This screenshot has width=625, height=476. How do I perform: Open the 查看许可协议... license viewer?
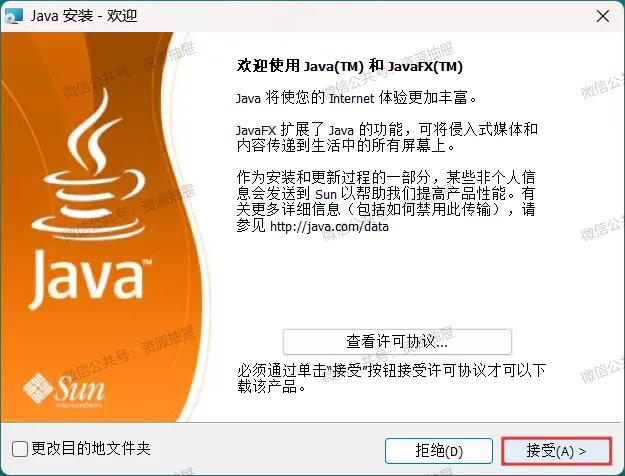click(397, 342)
